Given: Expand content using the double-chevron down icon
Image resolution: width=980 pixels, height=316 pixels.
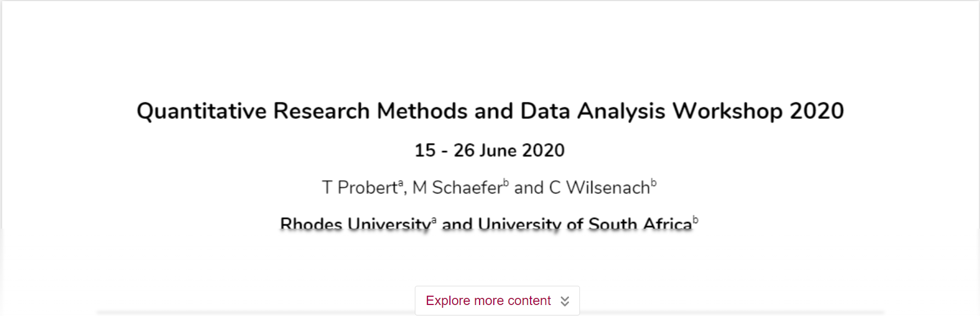Looking at the screenshot, I should pyautogui.click(x=565, y=301).
